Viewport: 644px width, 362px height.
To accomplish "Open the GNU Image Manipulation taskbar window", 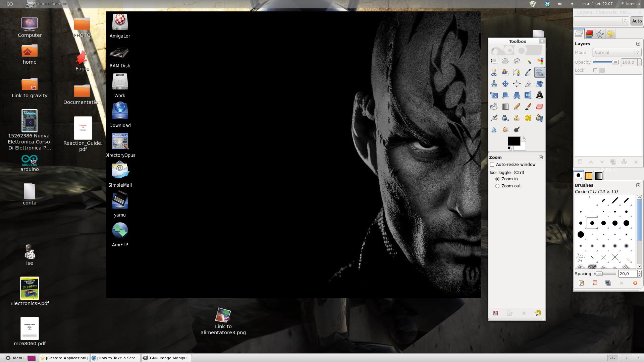I will pyautogui.click(x=167, y=358).
